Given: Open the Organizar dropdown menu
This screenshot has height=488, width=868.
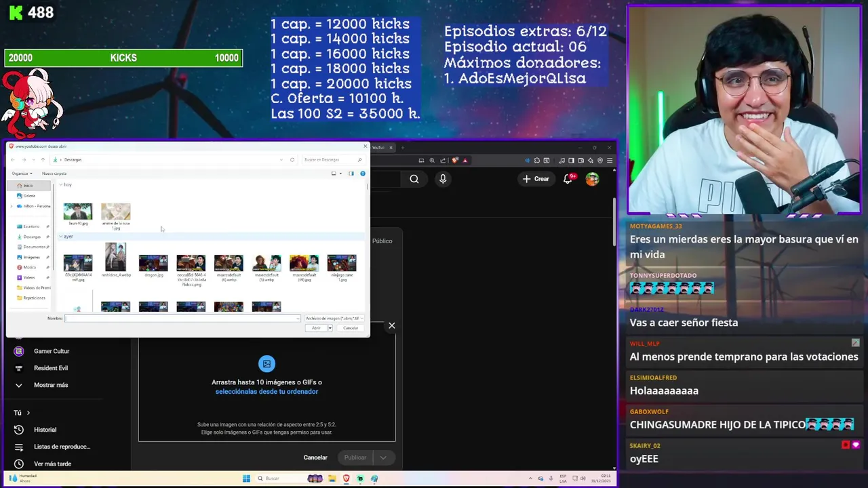Looking at the screenshot, I should [x=22, y=174].
